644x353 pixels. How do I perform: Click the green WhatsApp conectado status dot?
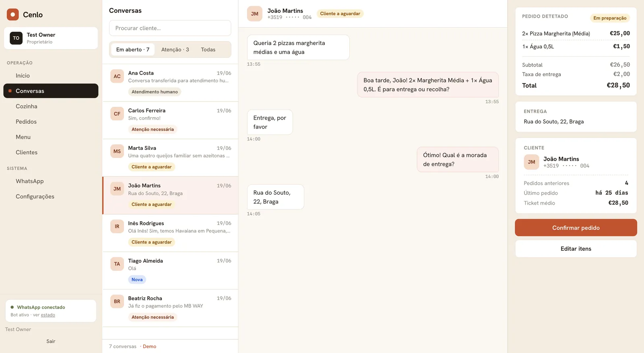tap(12, 307)
